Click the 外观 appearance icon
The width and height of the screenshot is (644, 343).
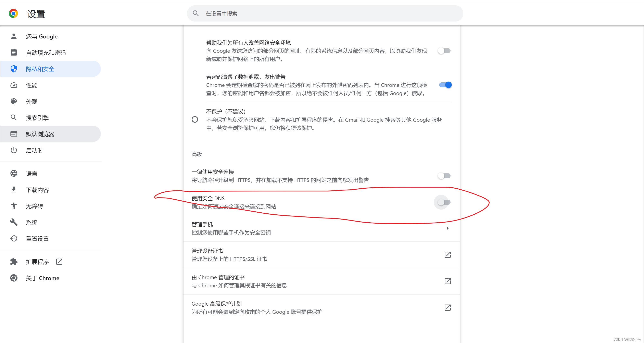[13, 102]
